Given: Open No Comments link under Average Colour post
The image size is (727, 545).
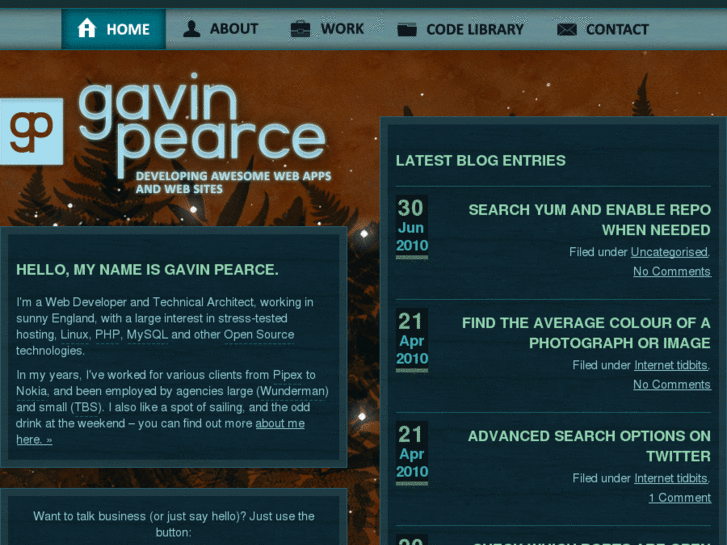Looking at the screenshot, I should click(x=672, y=385).
